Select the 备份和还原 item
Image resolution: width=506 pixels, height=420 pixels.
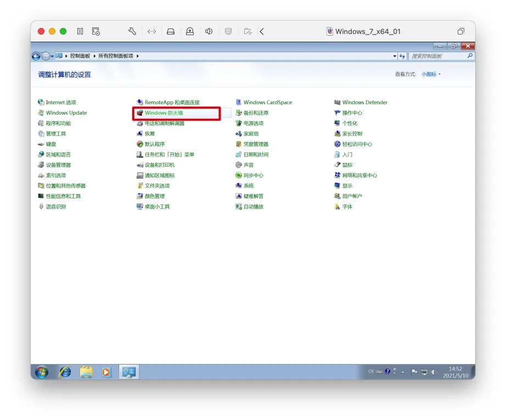(x=252, y=113)
